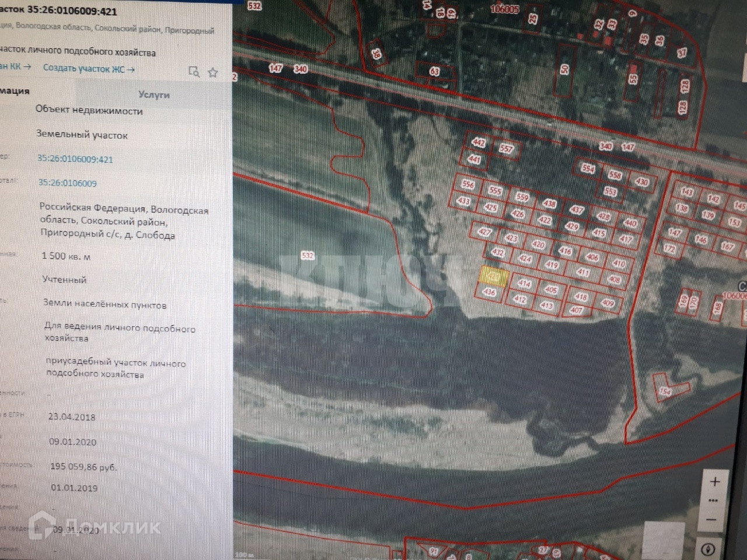747x560 pixels.
Task: Select parcel 407 on the map
Action: [576, 310]
